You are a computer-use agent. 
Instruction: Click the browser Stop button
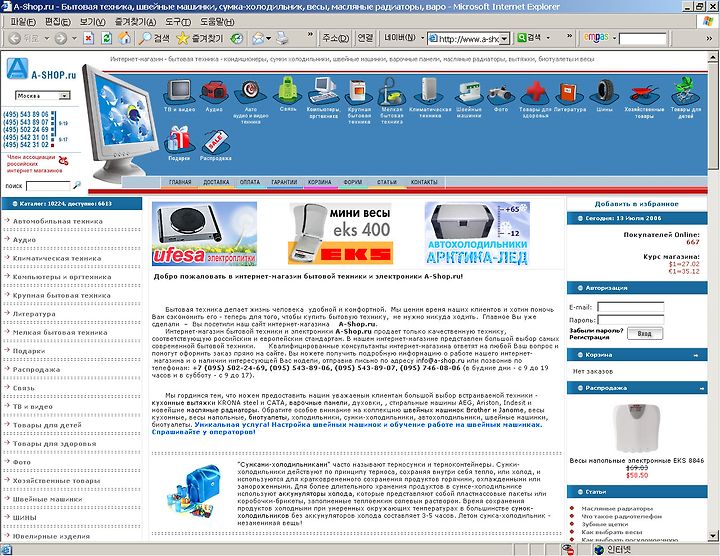[89, 38]
